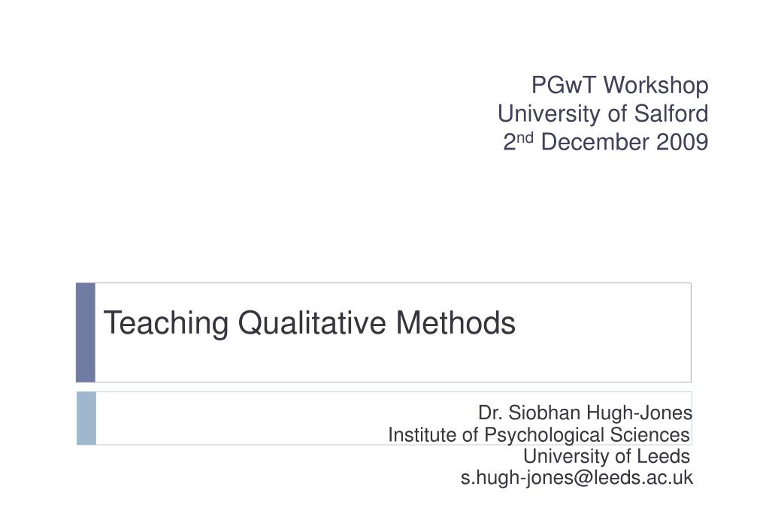The image size is (769, 532).
Task: Click the year '2009' in the date
Action: click(683, 142)
